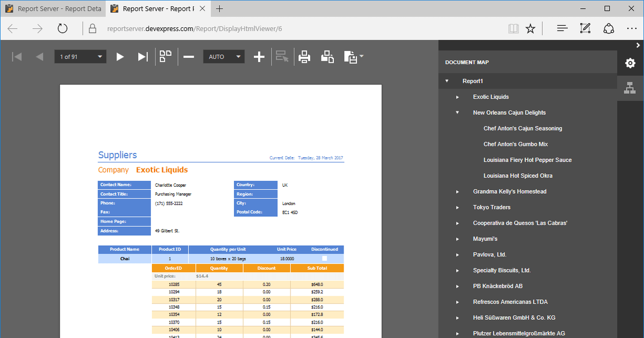Viewport: 644px width, 338px height.
Task: Switch to multipage view mode
Action: [166, 56]
